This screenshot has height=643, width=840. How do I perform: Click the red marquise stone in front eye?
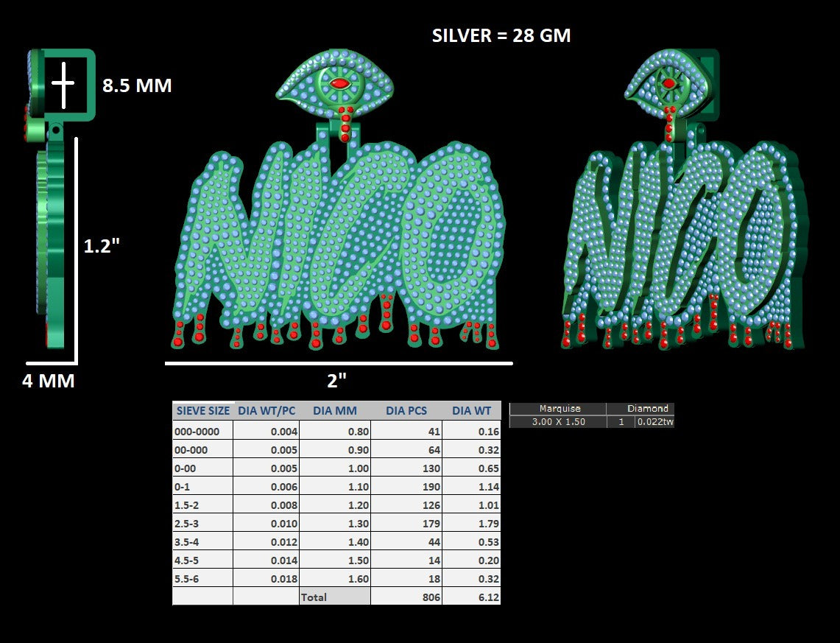tap(339, 83)
